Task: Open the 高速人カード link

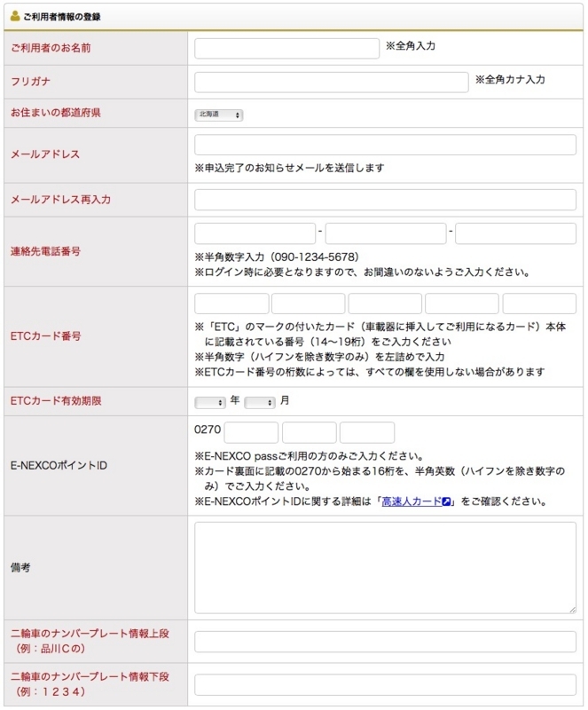Action: click(412, 501)
